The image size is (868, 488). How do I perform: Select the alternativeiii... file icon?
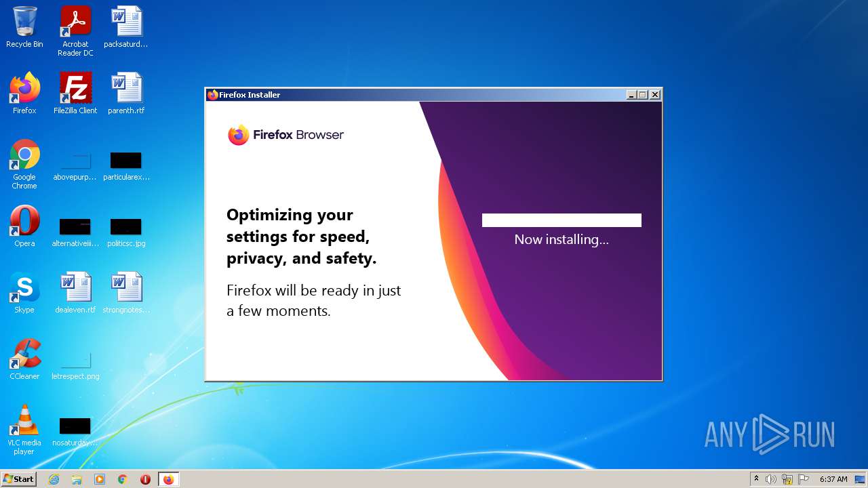point(75,232)
